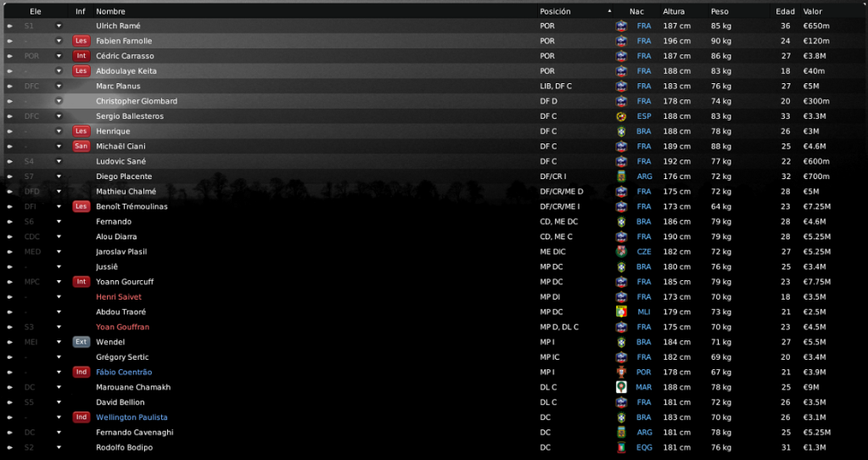Click the Spain flag icon for Sergio Ballesteros
Viewport: 868px width, 460px height.
tap(621, 116)
